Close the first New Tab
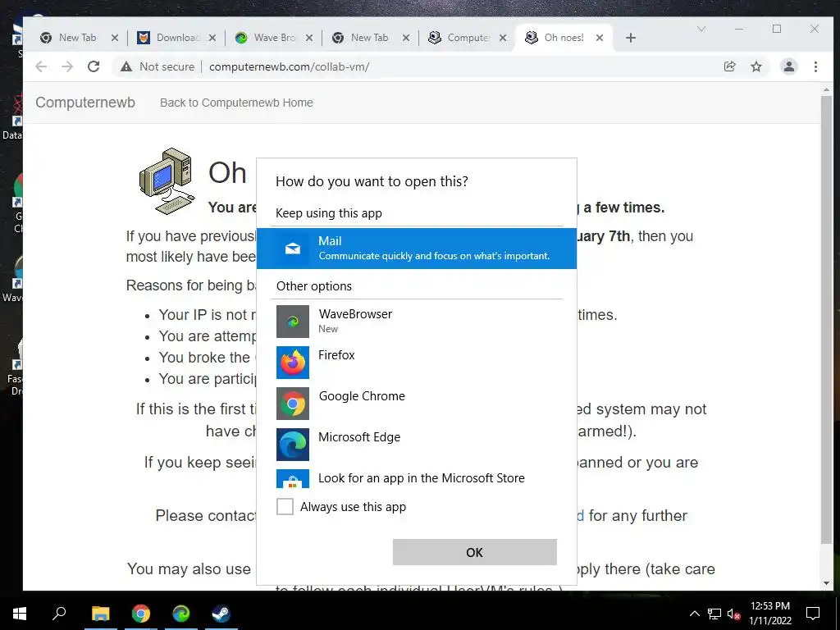This screenshot has height=630, width=840. (115, 38)
